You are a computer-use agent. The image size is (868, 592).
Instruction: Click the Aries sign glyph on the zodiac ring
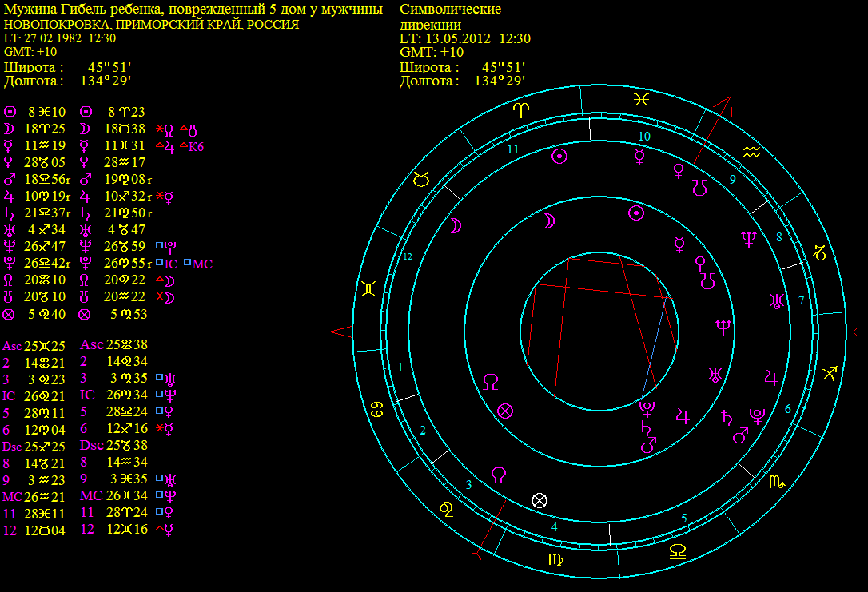[x=521, y=109]
